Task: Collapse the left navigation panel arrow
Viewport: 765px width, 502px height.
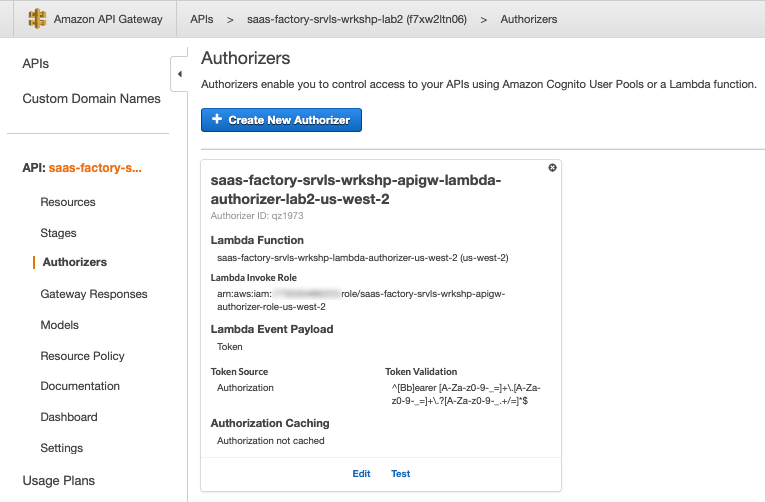Action: click(179, 74)
